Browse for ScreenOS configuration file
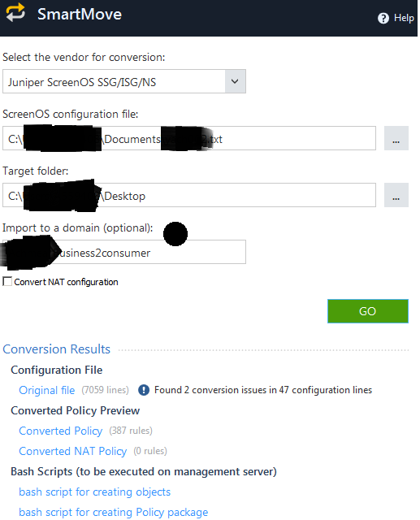This screenshot has width=420, height=520. (396, 138)
